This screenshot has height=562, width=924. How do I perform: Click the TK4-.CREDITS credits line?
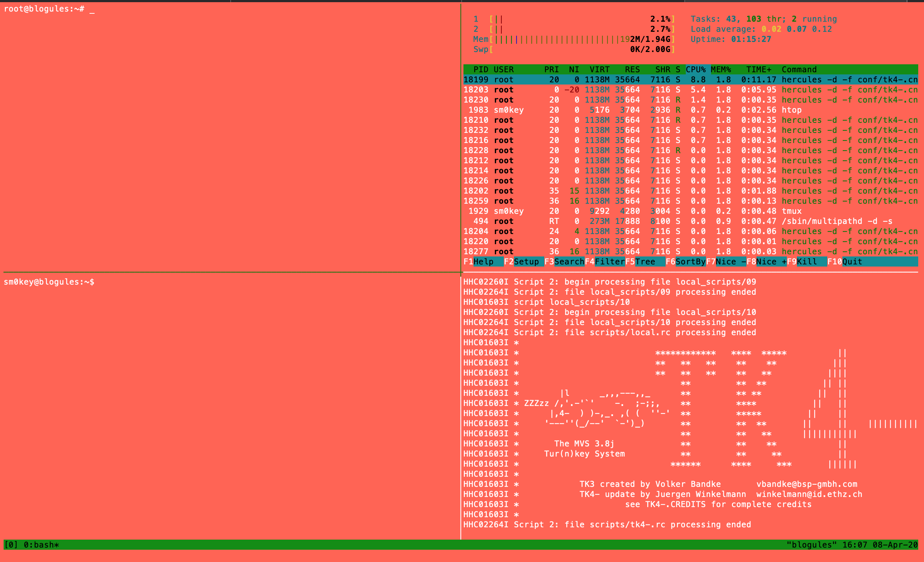click(718, 505)
